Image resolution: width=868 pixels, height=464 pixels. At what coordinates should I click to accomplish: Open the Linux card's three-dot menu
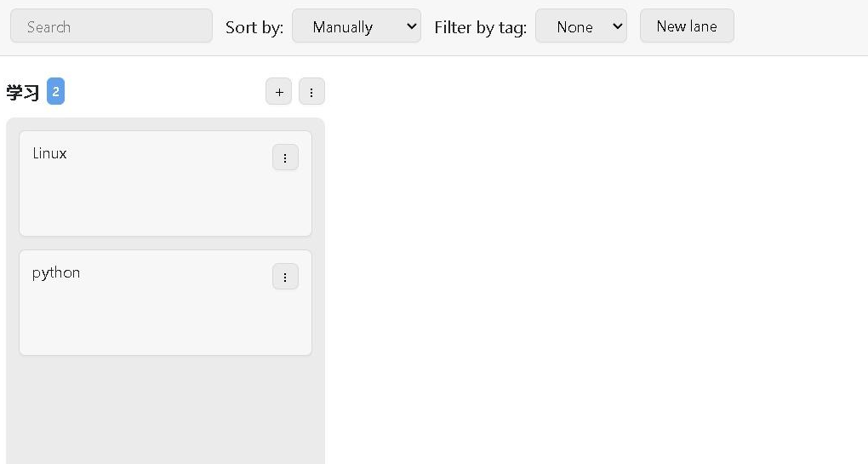(285, 158)
